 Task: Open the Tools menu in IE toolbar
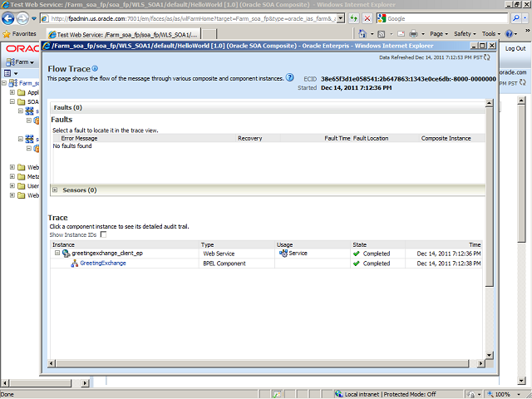tap(491, 34)
